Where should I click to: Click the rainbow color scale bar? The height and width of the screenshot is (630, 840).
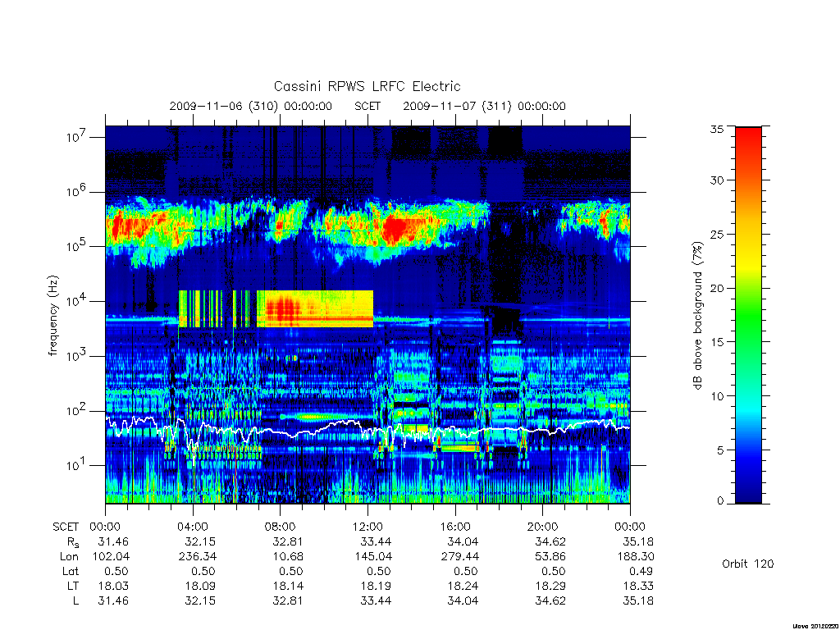(x=748, y=315)
